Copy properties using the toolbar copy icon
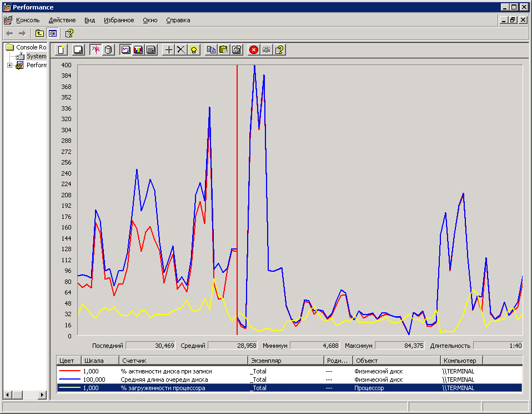 pos(211,50)
